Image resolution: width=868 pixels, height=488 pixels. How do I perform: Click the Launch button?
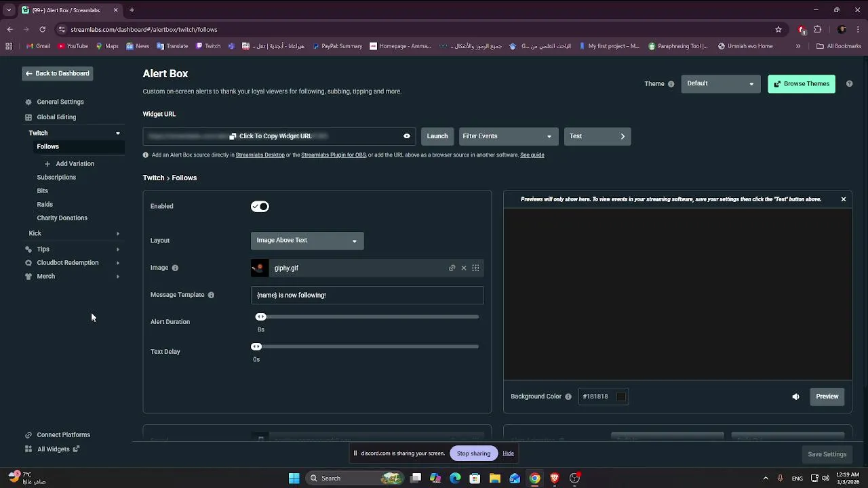click(437, 136)
